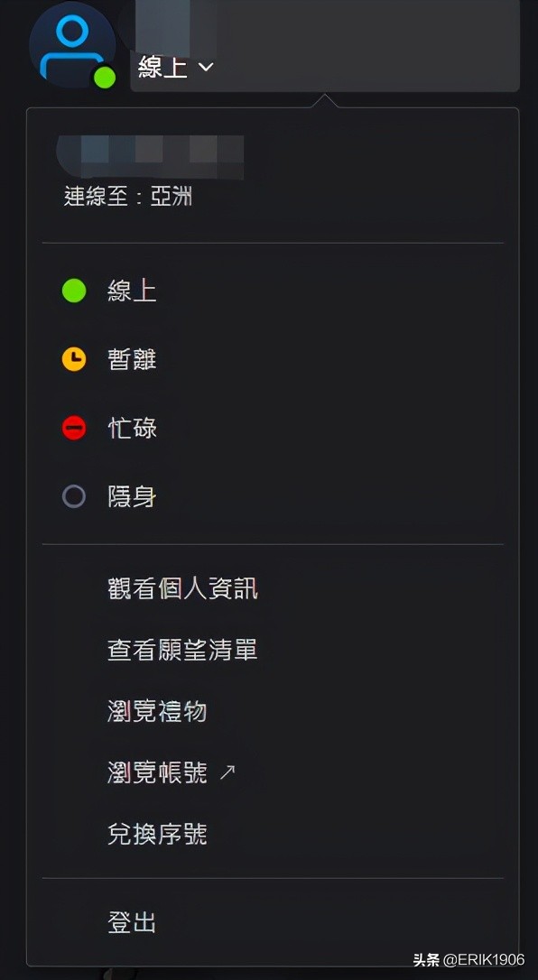Click the green online badge on the avatar

tap(106, 79)
